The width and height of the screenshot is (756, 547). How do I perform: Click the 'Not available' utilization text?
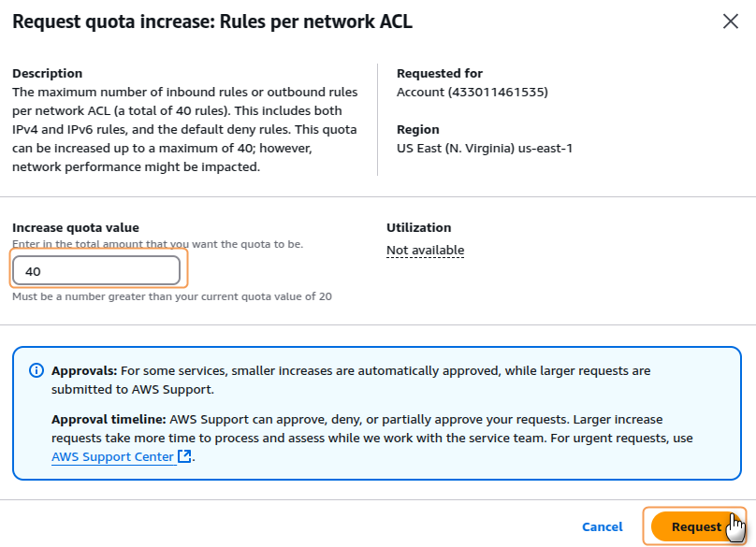tap(425, 250)
